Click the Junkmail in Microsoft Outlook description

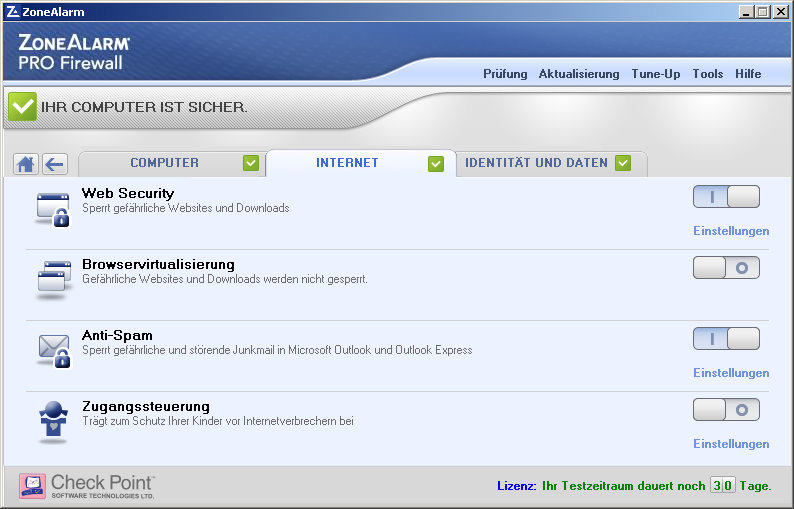277,350
